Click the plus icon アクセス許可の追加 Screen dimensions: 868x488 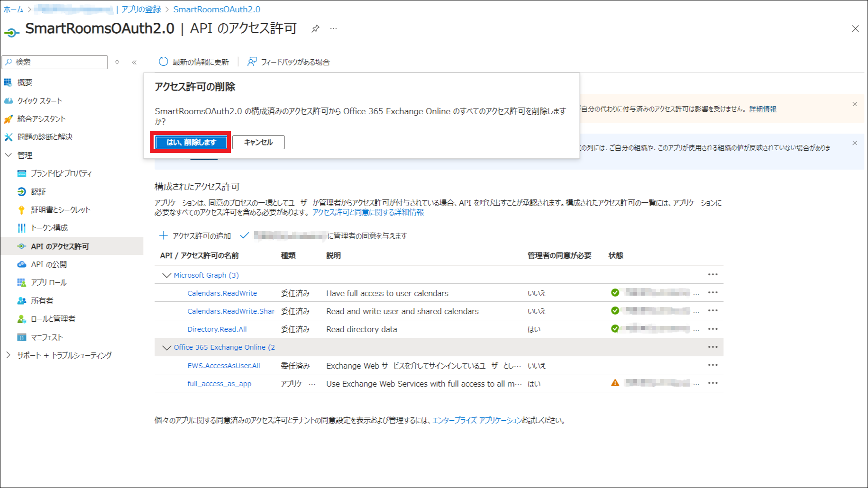[164, 235]
